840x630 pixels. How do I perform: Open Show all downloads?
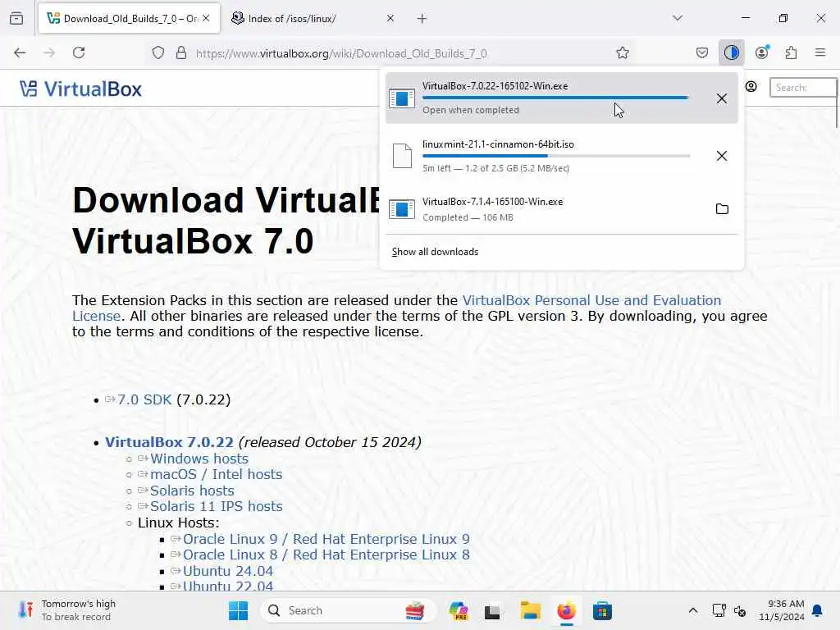tap(435, 252)
